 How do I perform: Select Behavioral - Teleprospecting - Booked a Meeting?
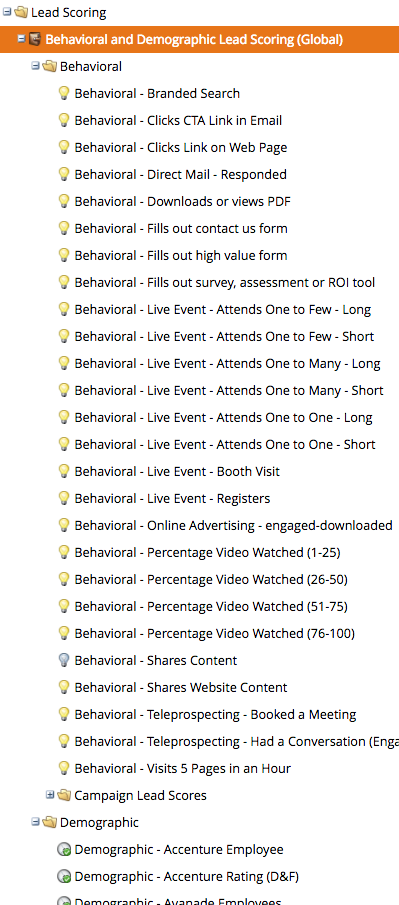pyautogui.click(x=215, y=714)
